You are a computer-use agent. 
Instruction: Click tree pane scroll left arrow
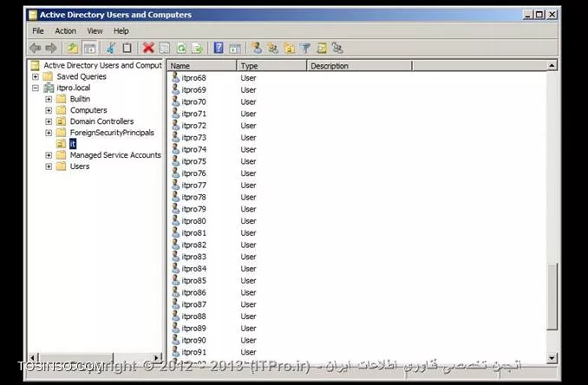coord(33,357)
